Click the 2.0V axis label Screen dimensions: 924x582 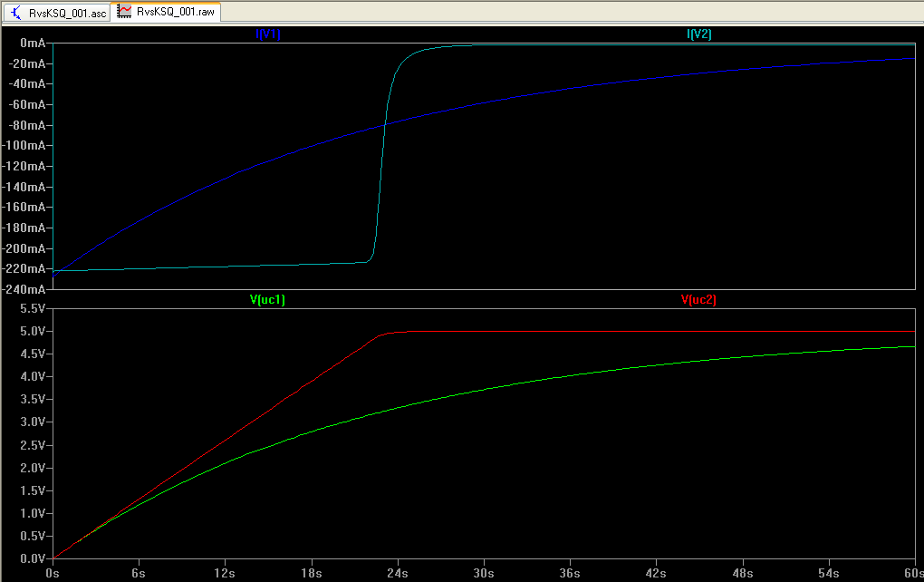tap(33, 468)
